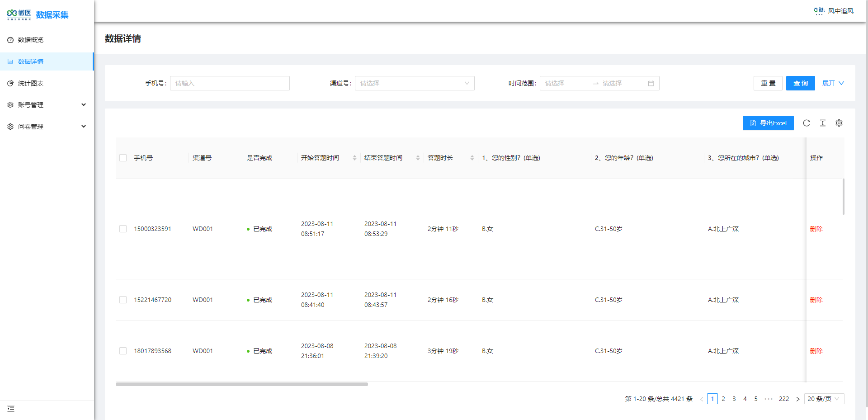Go to page 5

coord(756,399)
